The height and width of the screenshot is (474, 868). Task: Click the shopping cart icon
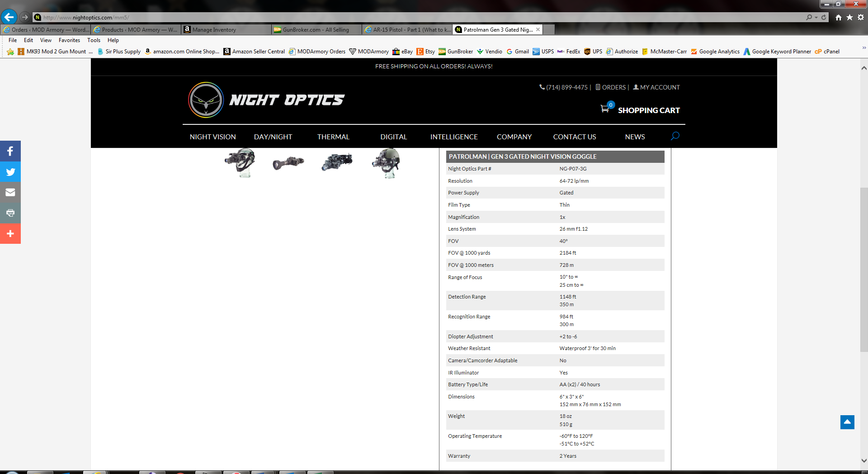click(x=604, y=109)
